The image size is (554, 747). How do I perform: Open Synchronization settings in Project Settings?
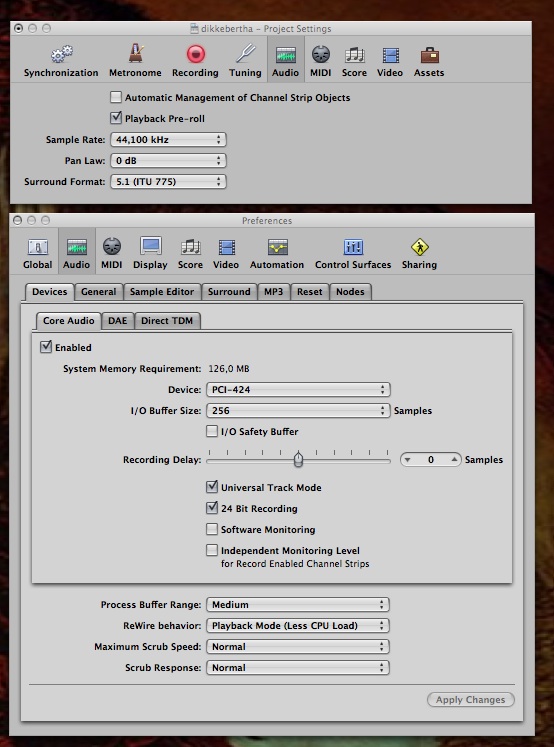click(x=61, y=62)
